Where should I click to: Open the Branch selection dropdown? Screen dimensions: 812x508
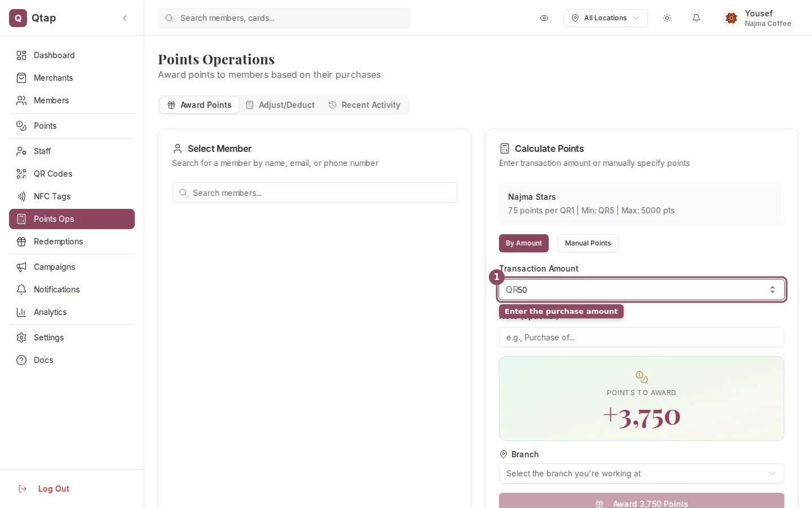(642, 474)
